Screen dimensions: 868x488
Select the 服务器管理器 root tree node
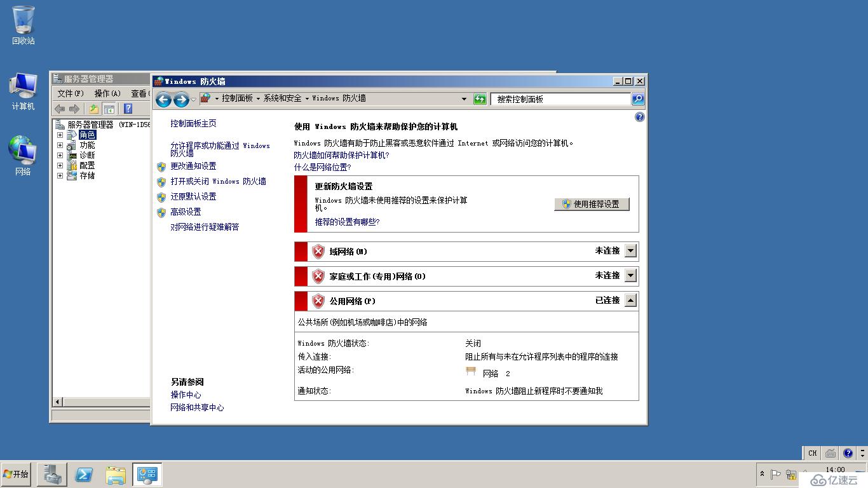(103, 125)
